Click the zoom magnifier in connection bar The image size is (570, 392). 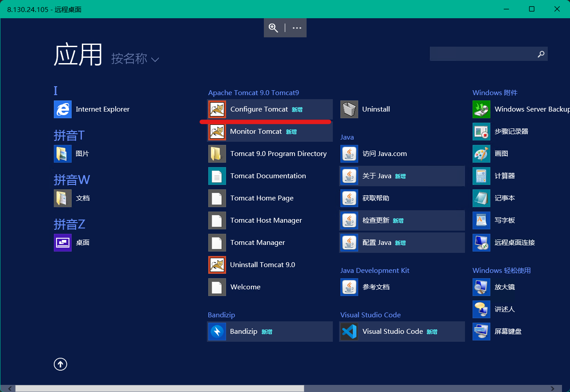(274, 28)
